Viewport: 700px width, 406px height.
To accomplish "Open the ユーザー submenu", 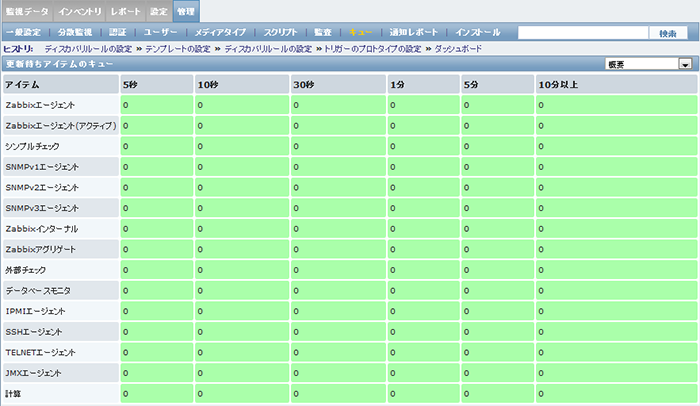I will (160, 33).
